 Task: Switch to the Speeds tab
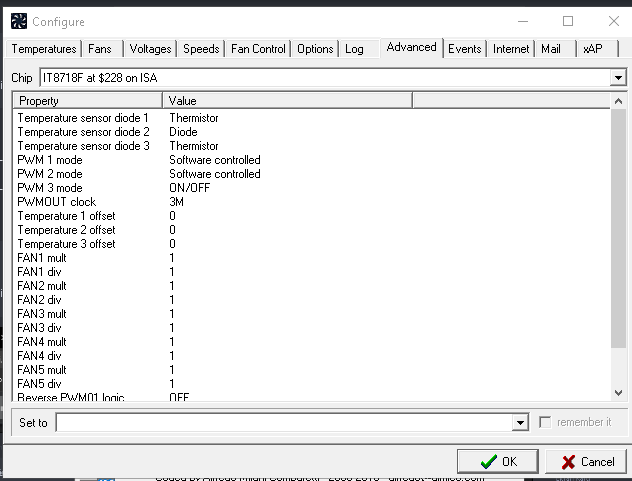pyautogui.click(x=201, y=49)
